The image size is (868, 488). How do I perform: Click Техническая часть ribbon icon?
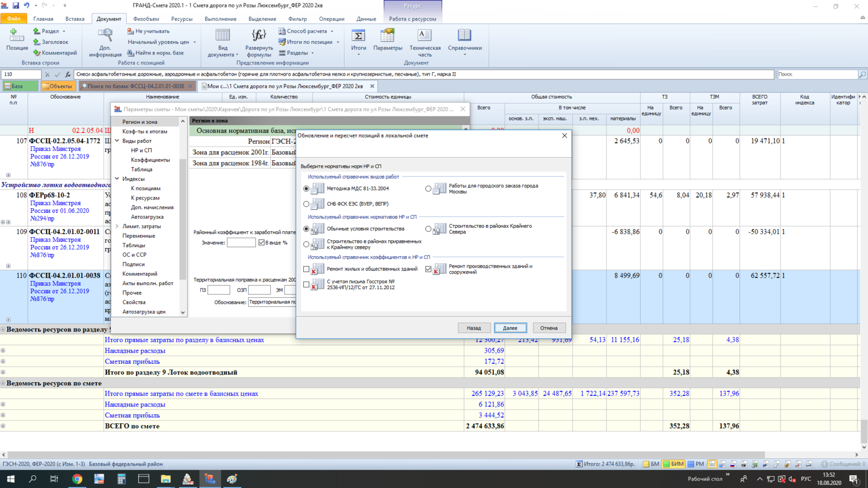[425, 36]
